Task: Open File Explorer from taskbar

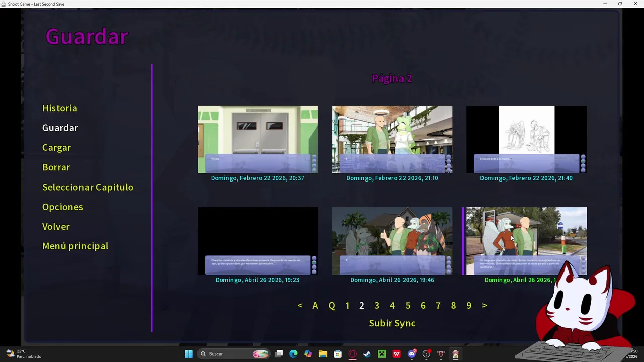Action: (x=323, y=354)
